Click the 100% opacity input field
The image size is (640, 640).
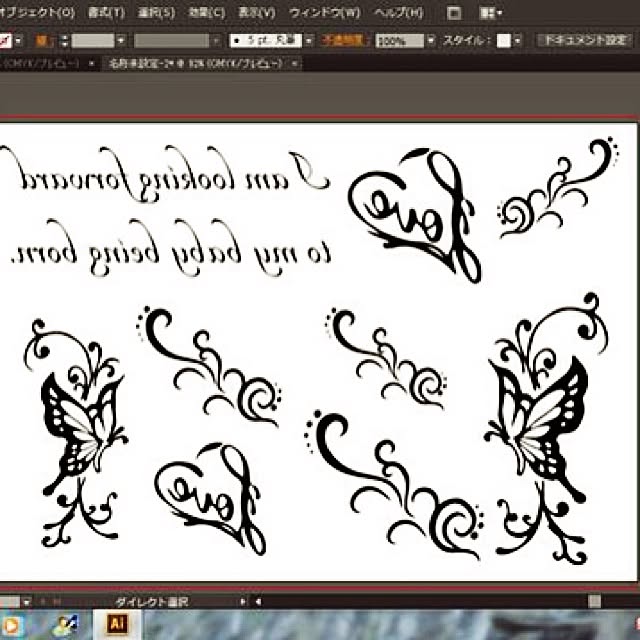(x=400, y=40)
